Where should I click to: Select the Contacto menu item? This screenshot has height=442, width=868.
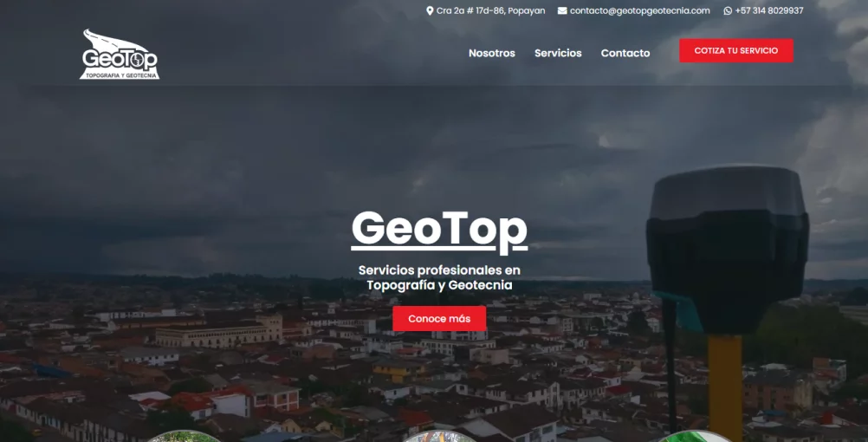click(625, 53)
